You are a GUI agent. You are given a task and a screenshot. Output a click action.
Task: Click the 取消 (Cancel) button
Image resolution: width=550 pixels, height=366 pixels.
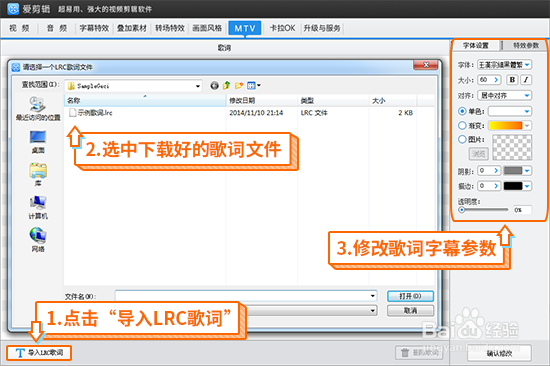point(410,311)
